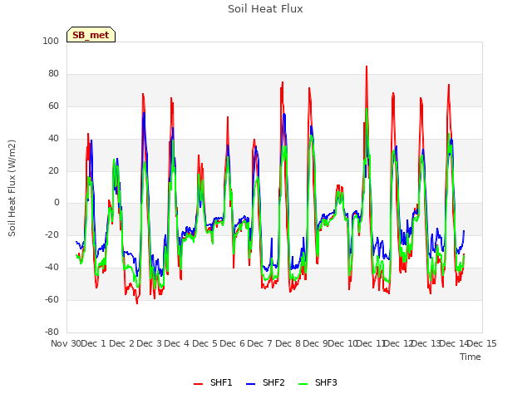Click the Dec 12 x-axis date label
This screenshot has height=399, width=532.
coord(398,343)
